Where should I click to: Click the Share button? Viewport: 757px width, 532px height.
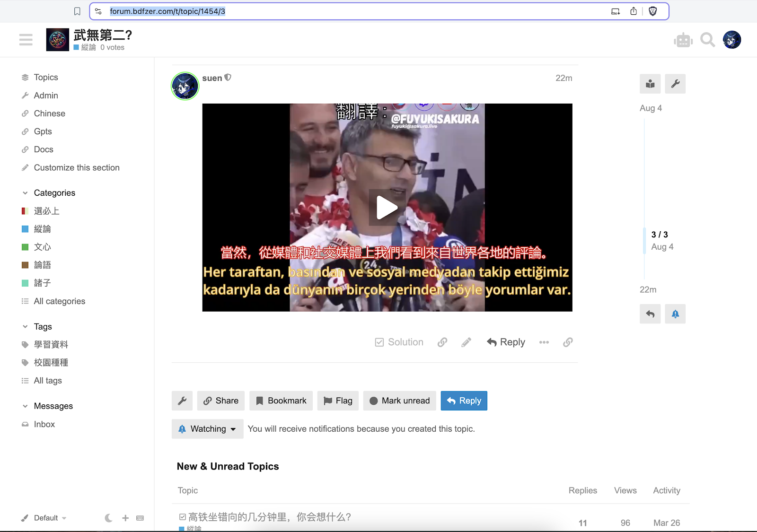click(220, 401)
